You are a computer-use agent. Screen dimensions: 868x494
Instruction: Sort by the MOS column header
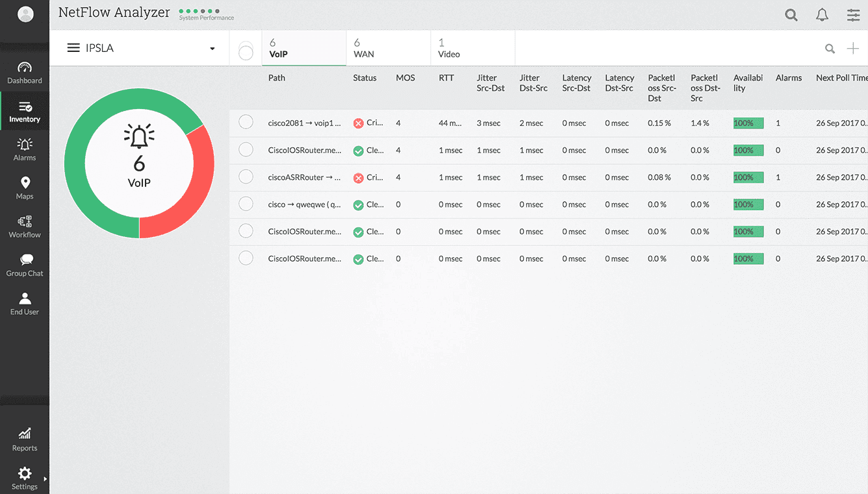[x=405, y=78]
